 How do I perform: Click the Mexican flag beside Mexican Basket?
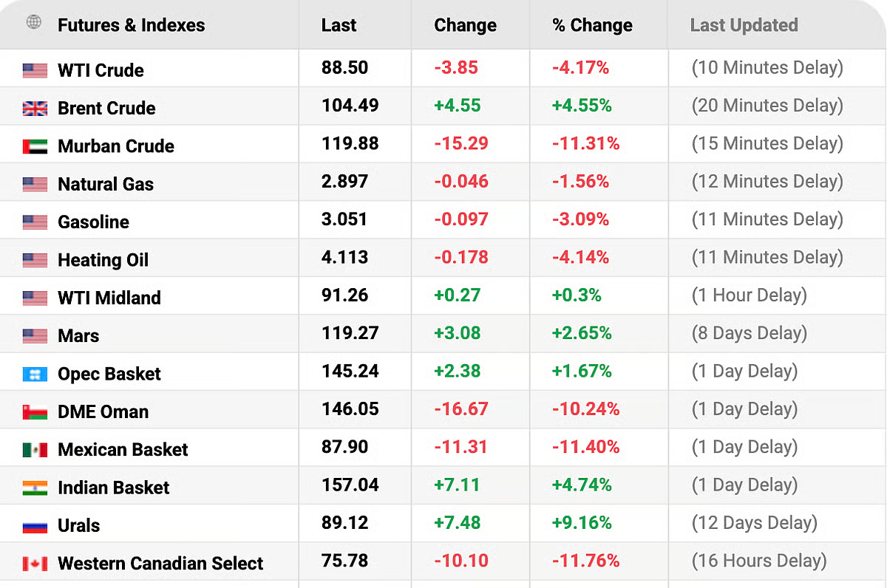click(35, 450)
